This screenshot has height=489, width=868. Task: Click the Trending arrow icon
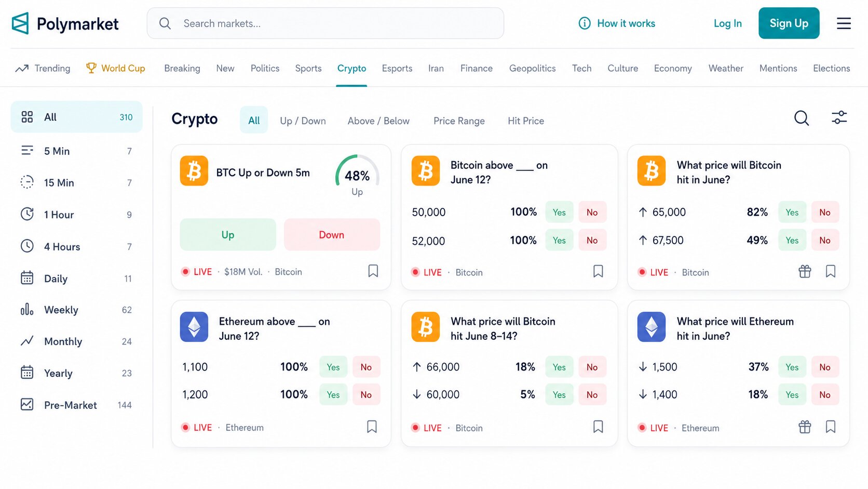[x=22, y=68]
